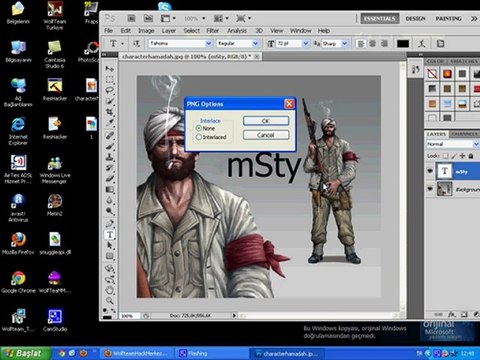Open the Filter menu
This screenshot has height=360, width=480.
tap(212, 31)
